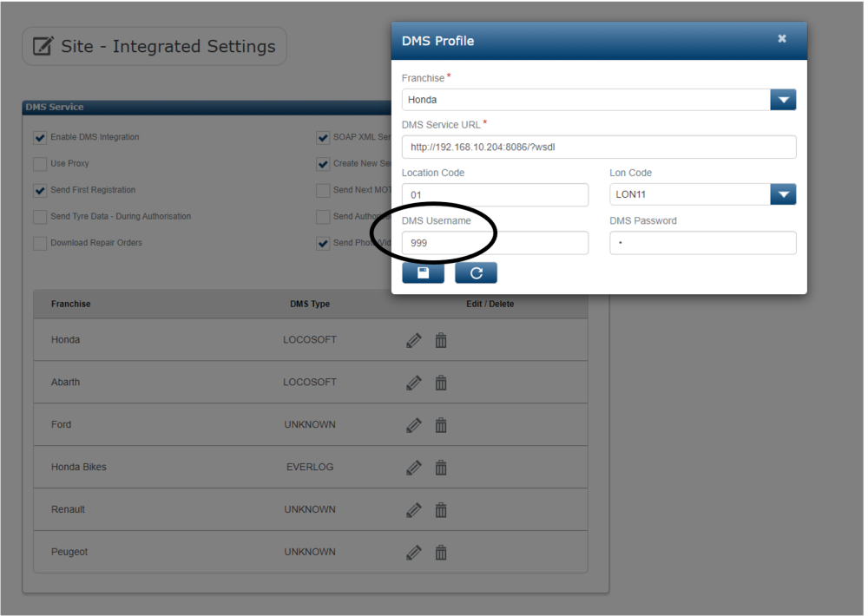
Task: Toggle the Create New checkbox
Action: (x=323, y=164)
